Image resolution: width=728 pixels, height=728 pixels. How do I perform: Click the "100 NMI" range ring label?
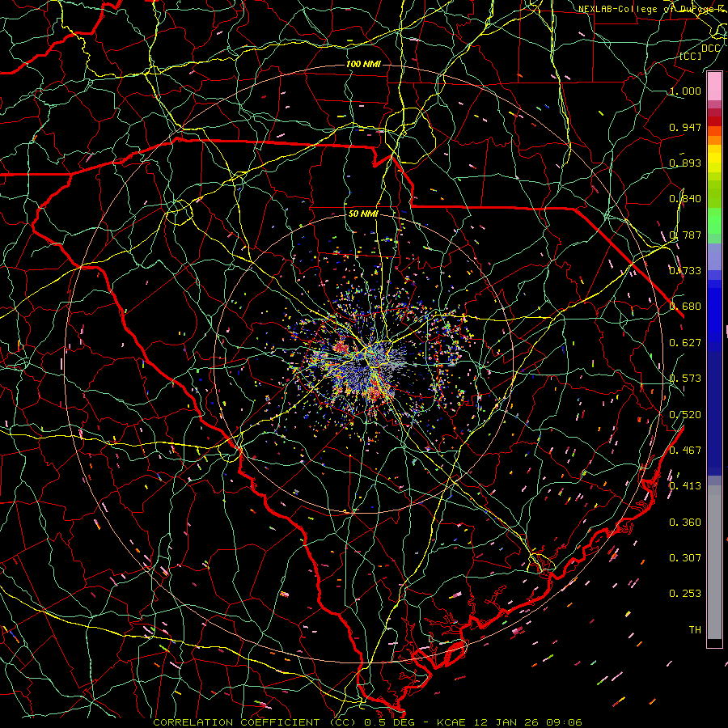tap(363, 64)
